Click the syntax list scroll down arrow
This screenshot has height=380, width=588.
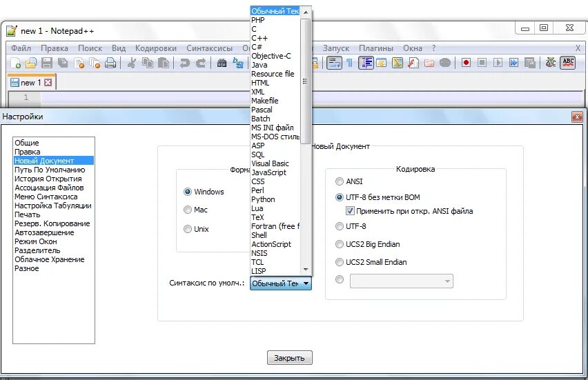306,270
